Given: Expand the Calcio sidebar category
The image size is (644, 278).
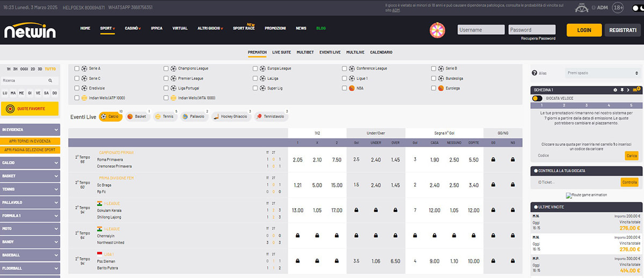Looking at the screenshot, I should click(x=30, y=163).
